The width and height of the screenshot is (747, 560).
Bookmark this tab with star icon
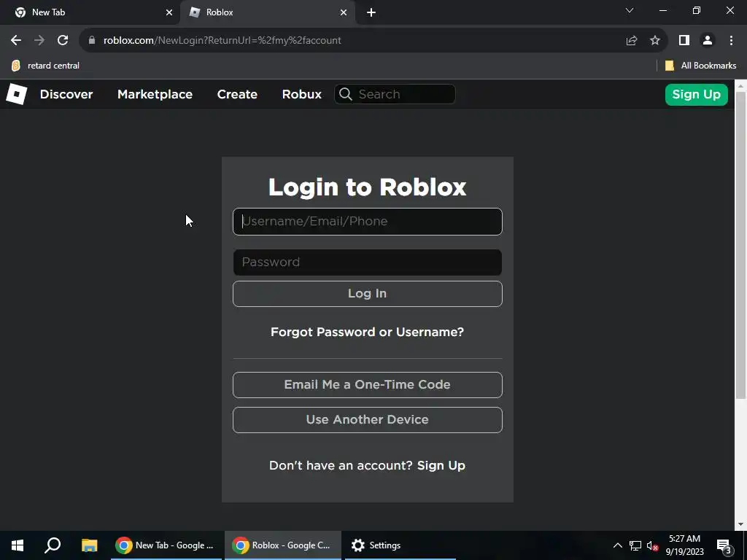655,41
